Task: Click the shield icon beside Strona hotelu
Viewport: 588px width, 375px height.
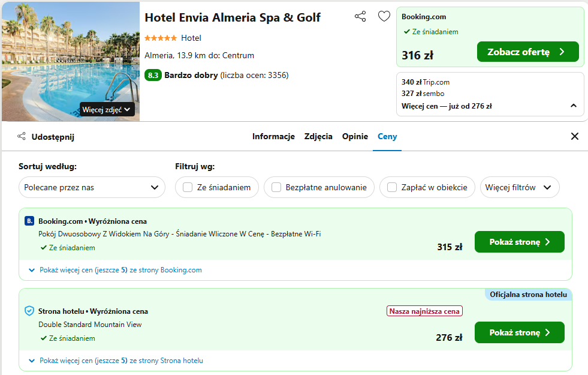Action: (29, 311)
